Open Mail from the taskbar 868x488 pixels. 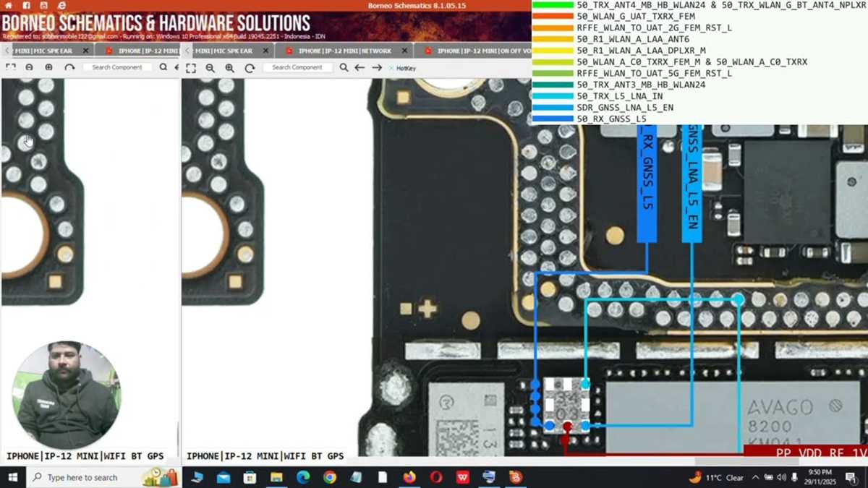[224, 477]
